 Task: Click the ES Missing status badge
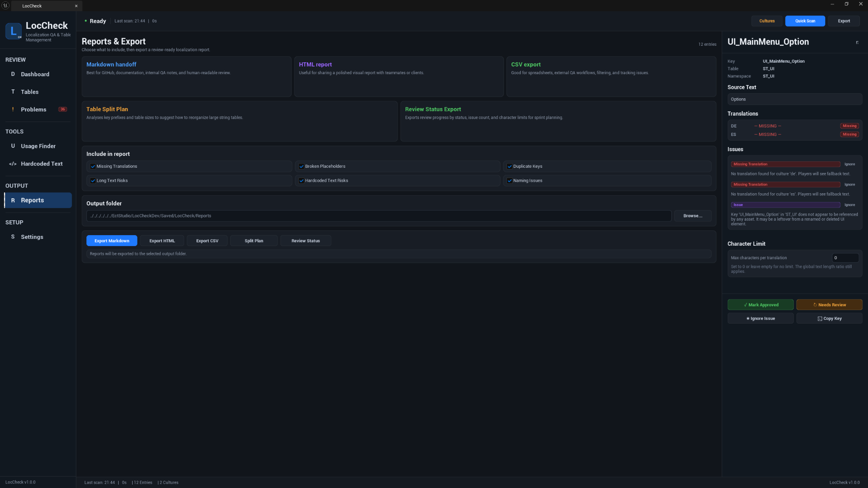point(849,134)
